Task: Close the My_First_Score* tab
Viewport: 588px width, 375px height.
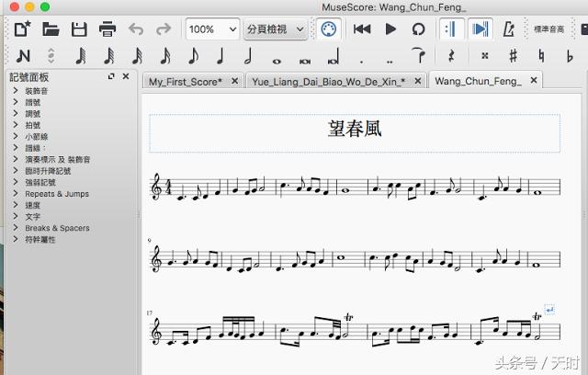Action: (235, 81)
